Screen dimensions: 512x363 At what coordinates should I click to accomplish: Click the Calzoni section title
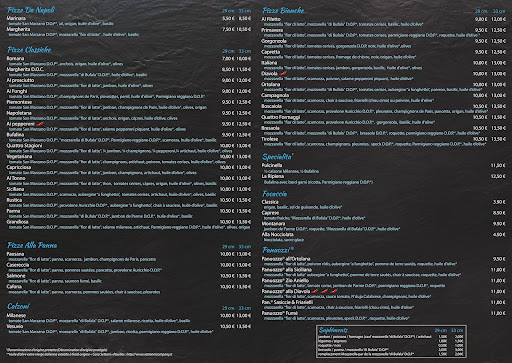click(18, 306)
